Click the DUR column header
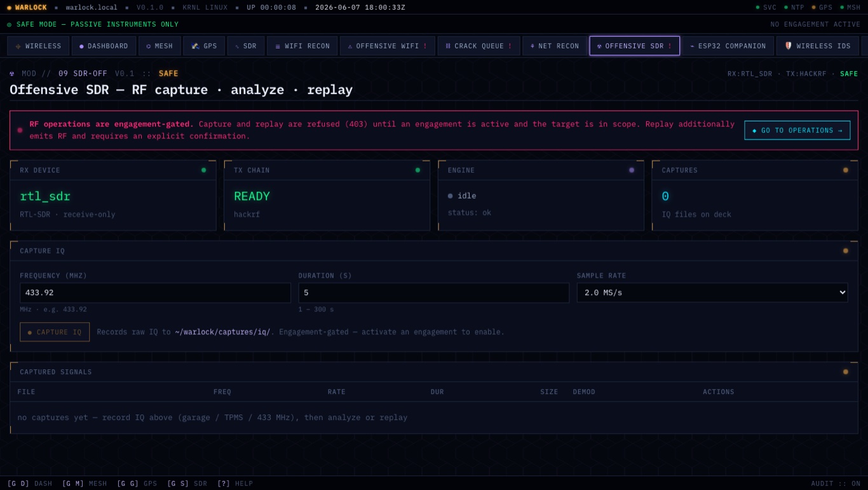868x490 pixels. click(437, 391)
